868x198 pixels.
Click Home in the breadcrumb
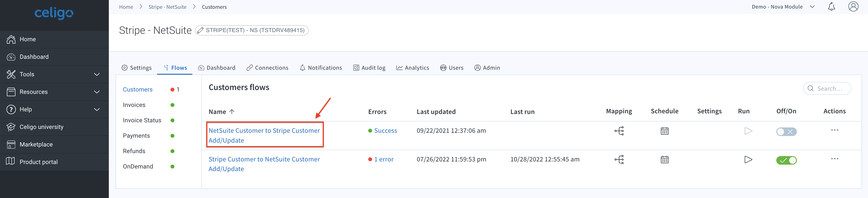pos(126,7)
